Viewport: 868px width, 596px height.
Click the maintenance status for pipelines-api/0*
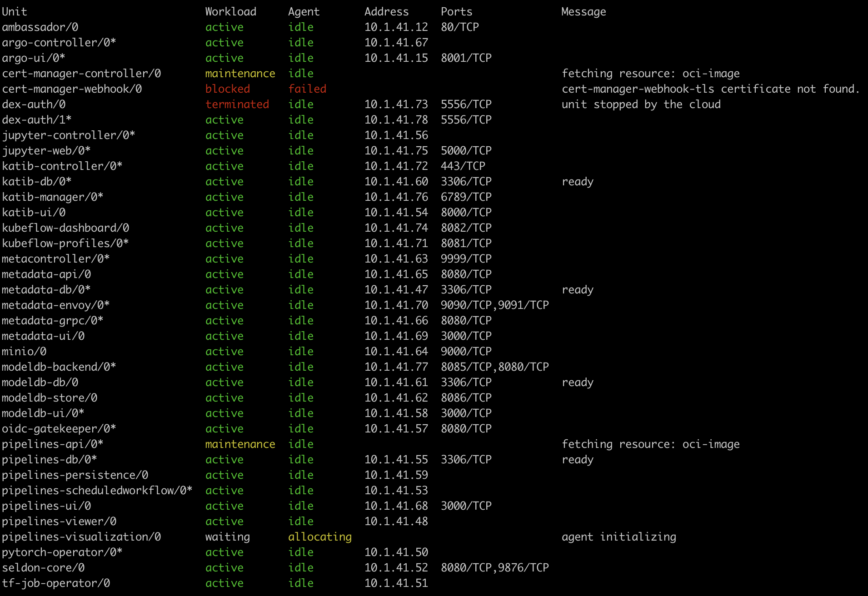[x=240, y=444]
